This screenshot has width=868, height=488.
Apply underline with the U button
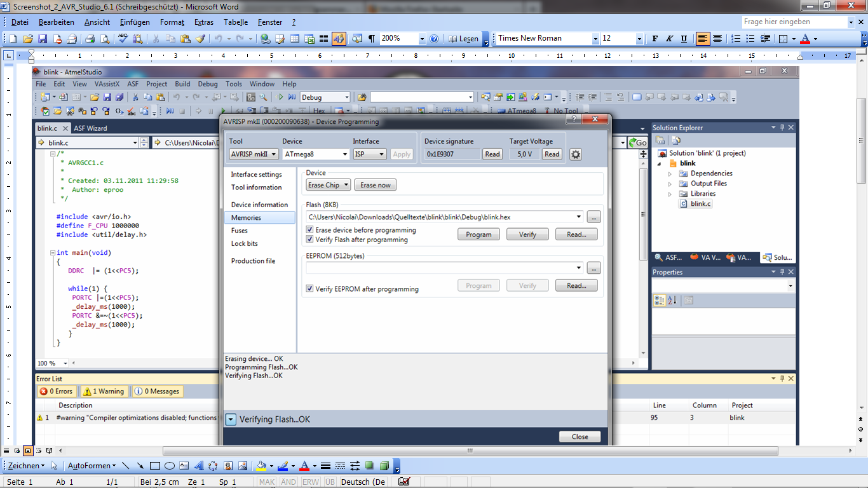click(x=684, y=39)
